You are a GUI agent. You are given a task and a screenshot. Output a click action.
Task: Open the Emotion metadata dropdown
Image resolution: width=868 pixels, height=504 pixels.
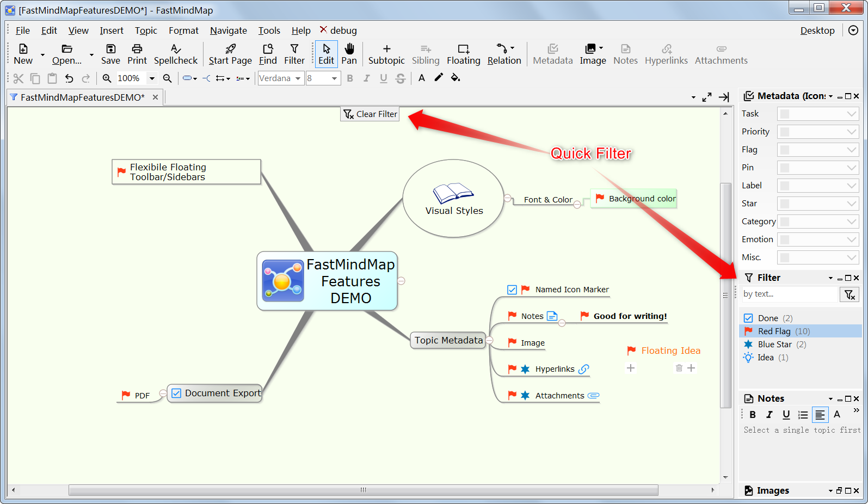click(818, 239)
